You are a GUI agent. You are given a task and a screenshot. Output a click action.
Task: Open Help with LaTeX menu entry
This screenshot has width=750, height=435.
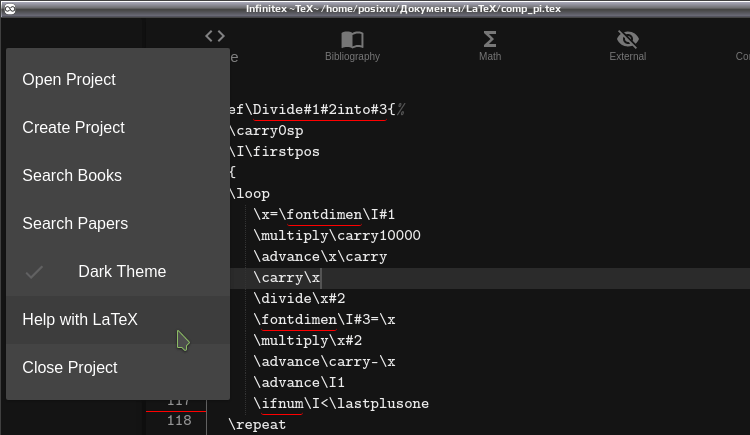[118, 319]
